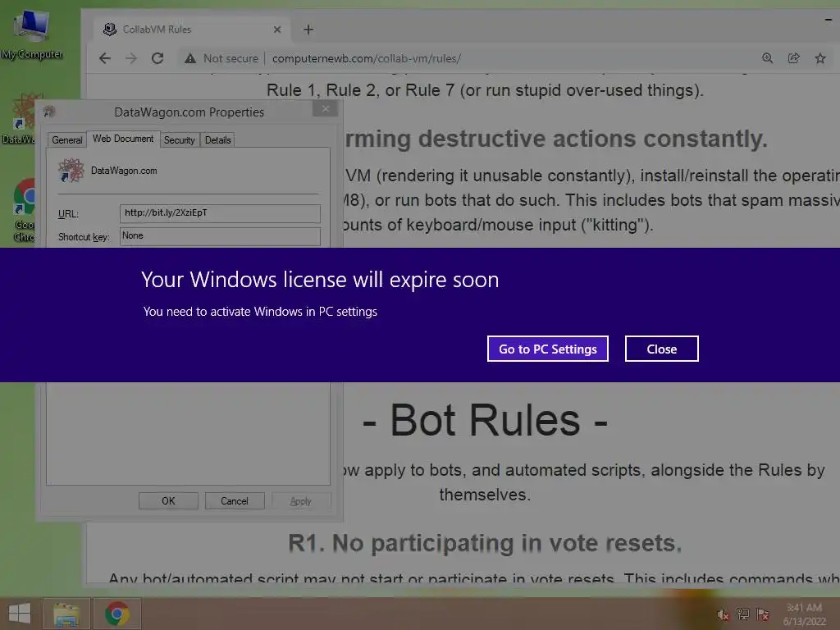Screen dimensions: 840x630
Task: Go forward in Chrome browser
Action: coord(131,58)
